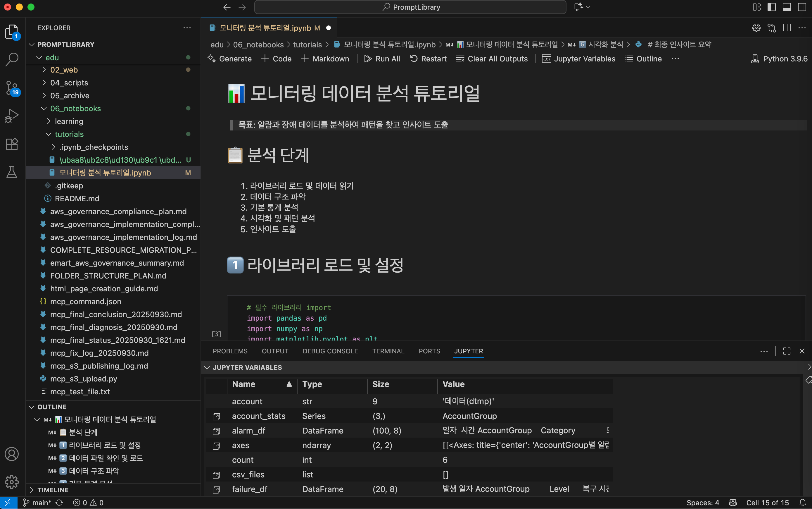The width and height of the screenshot is (812, 509).
Task: Go forward with the right arrow
Action: coord(242,7)
